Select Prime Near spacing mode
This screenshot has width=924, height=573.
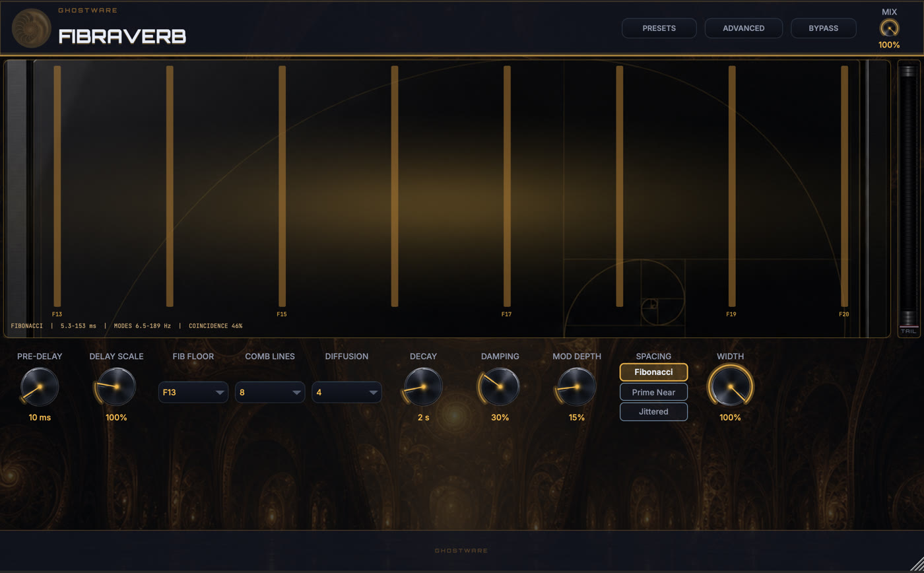[653, 392]
